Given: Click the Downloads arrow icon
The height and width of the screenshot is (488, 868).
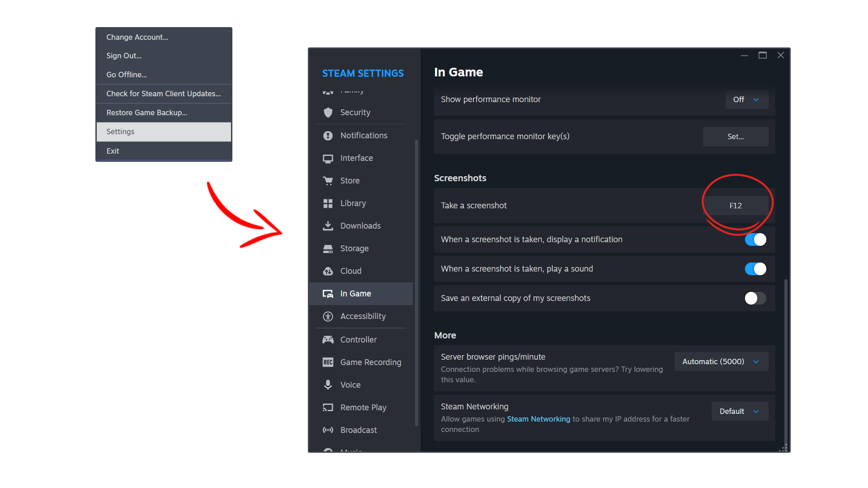Looking at the screenshot, I should pyautogui.click(x=328, y=226).
